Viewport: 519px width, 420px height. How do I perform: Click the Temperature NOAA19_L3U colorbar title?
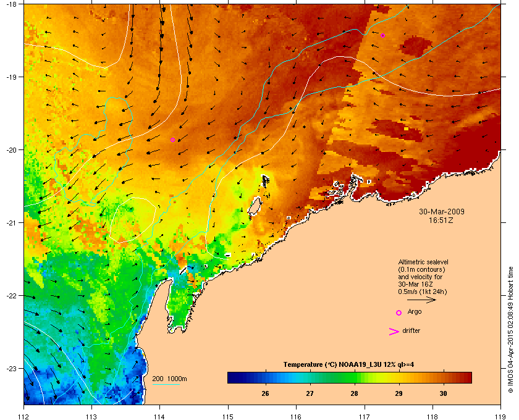(348, 365)
